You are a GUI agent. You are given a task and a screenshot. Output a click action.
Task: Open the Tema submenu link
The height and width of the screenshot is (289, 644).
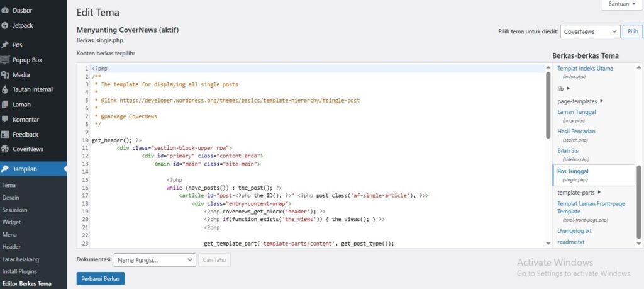tap(9, 185)
